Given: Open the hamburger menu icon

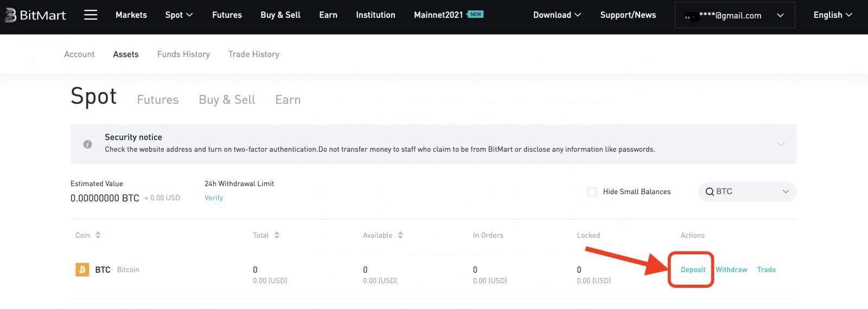Looking at the screenshot, I should 91,15.
